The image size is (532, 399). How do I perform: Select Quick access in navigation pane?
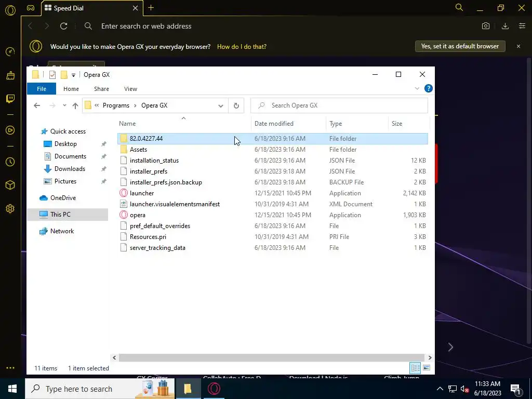pos(68,131)
